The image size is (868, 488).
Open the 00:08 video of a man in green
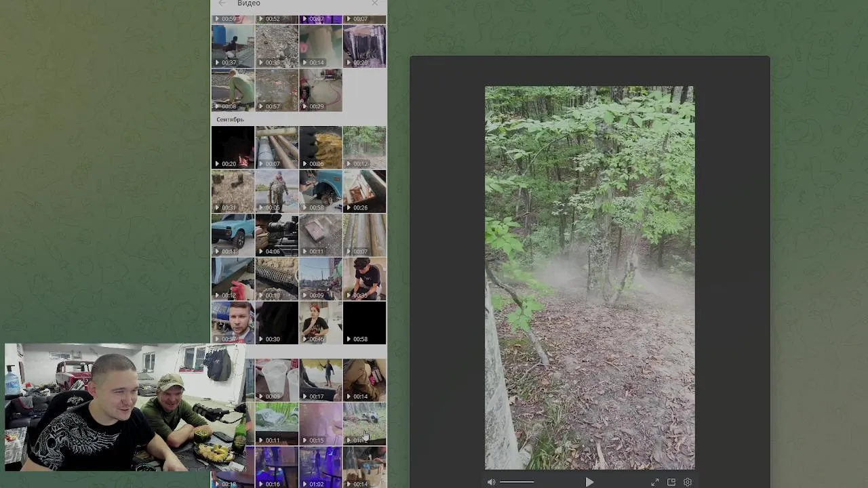[233, 90]
